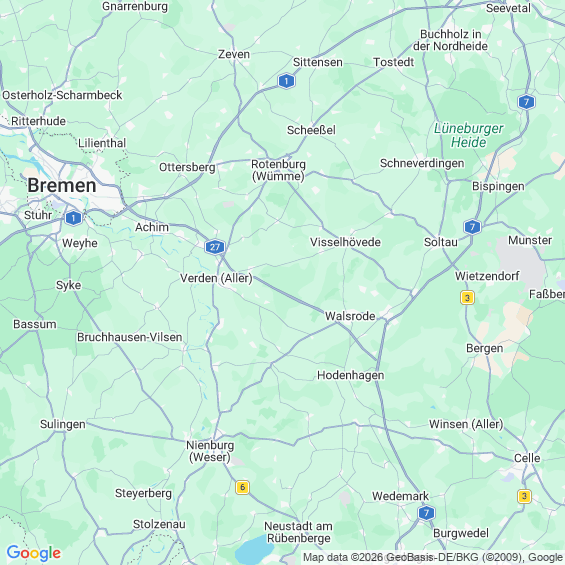Click the Nienburg (Weser) label

coord(210,451)
